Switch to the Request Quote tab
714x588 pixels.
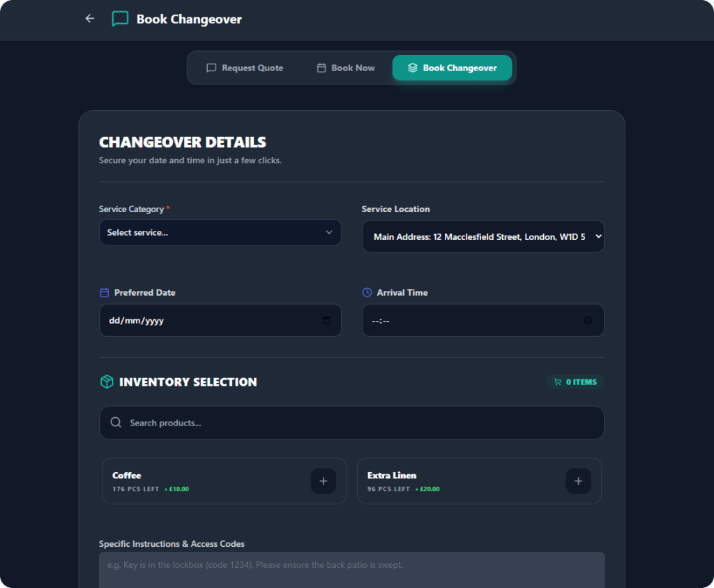[245, 68]
